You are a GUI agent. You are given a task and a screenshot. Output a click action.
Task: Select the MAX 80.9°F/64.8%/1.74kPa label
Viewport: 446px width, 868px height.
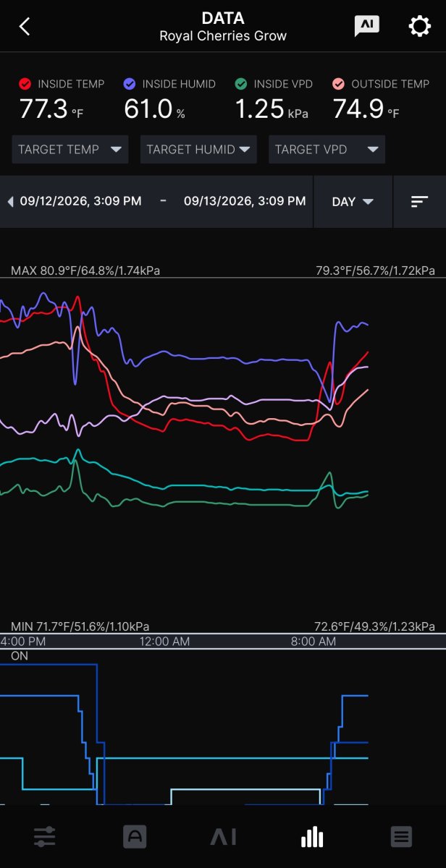click(x=85, y=271)
